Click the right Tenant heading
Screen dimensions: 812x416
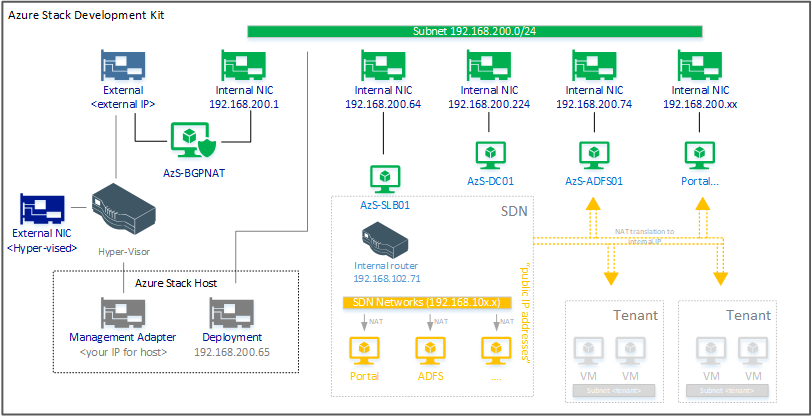pyautogui.click(x=748, y=314)
